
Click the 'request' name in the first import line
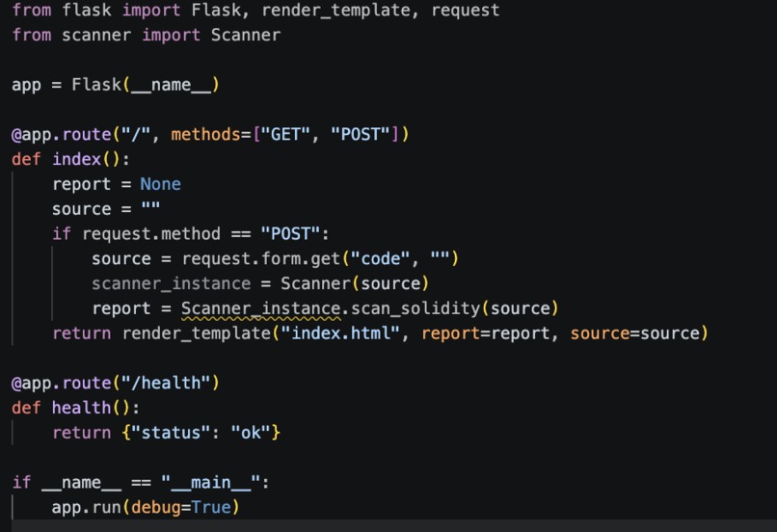(x=466, y=11)
